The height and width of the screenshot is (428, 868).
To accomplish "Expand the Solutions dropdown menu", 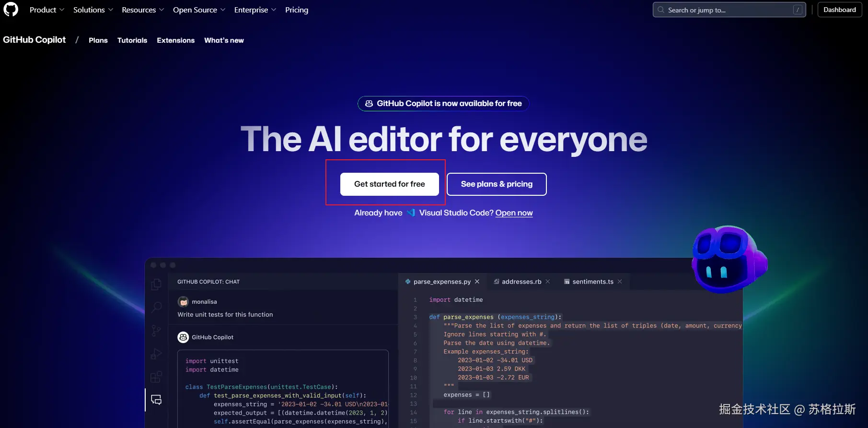I will (x=93, y=10).
